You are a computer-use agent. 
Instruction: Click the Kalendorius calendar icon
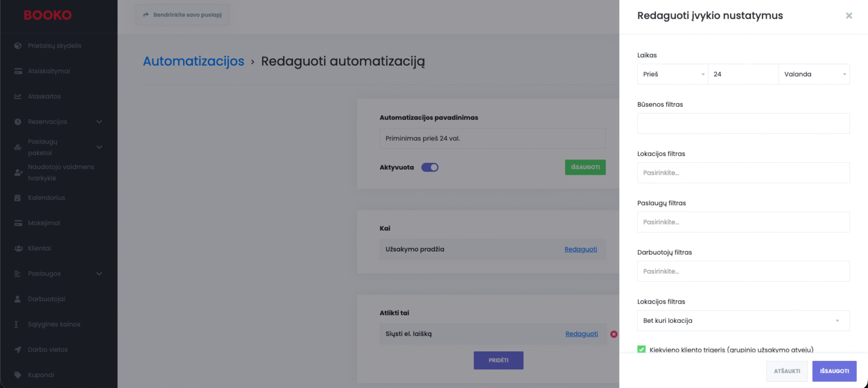(x=18, y=198)
